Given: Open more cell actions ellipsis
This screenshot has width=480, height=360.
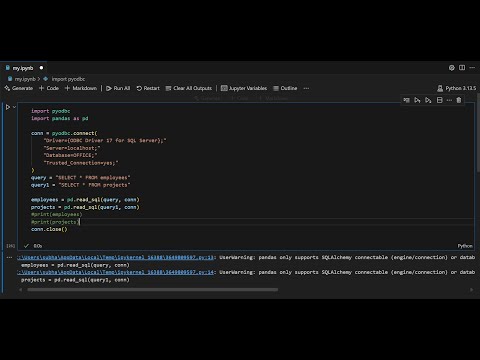Looking at the screenshot, I should pyautogui.click(x=449, y=100).
